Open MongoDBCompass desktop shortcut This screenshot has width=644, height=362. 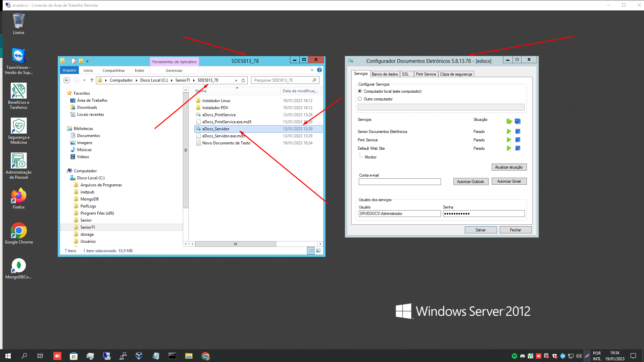point(18,268)
